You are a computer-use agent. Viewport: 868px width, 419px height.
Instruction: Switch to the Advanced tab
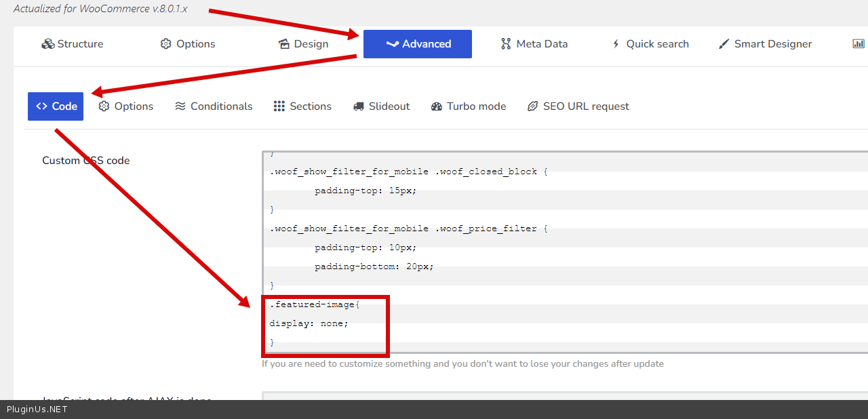click(x=418, y=44)
